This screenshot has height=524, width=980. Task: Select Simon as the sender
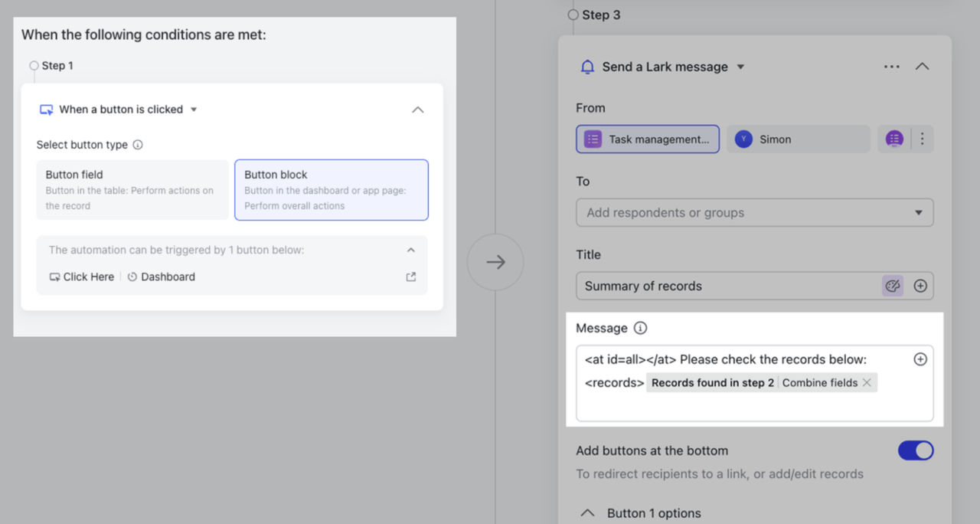pos(799,139)
